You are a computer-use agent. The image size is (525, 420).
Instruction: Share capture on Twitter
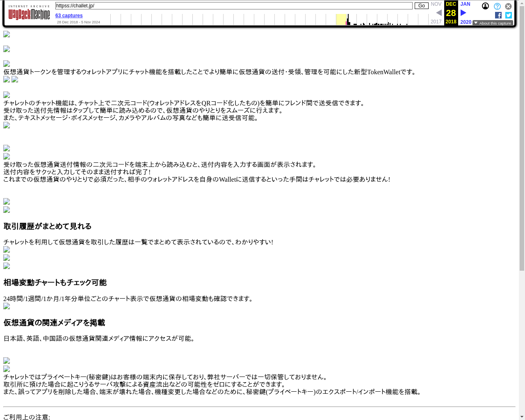(x=509, y=15)
